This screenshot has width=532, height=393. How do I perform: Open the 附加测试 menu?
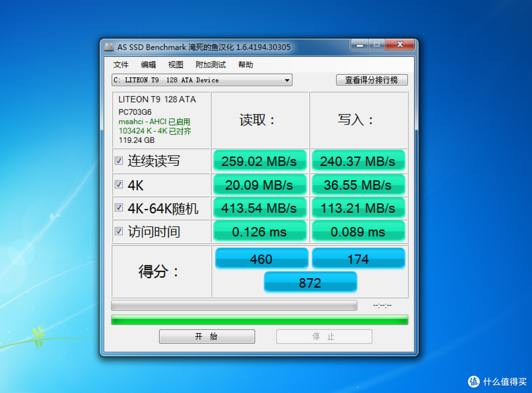(x=210, y=65)
